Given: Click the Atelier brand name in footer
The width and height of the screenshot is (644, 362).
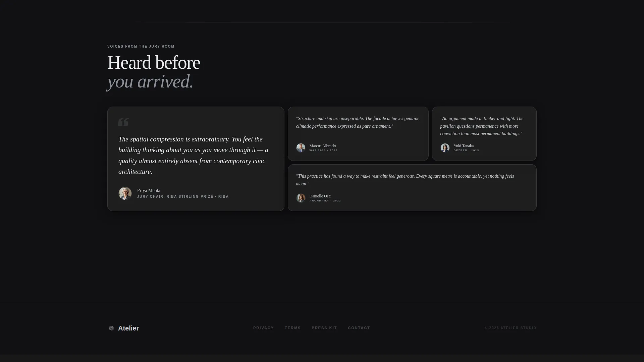Looking at the screenshot, I should pos(128,328).
